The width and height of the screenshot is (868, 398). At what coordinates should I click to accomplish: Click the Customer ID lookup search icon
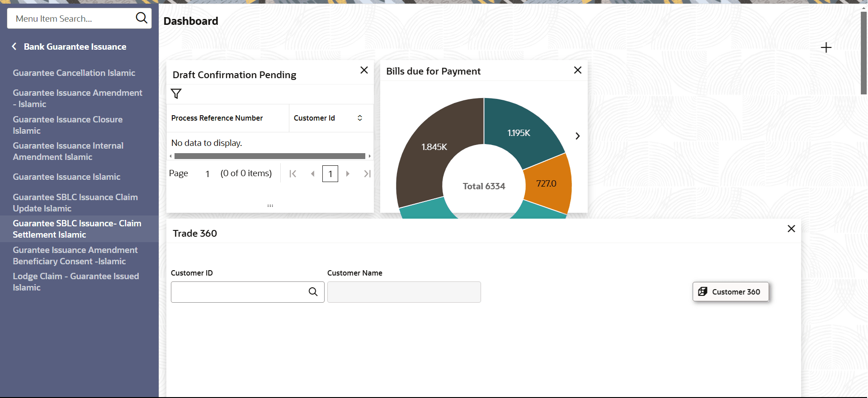[313, 292]
